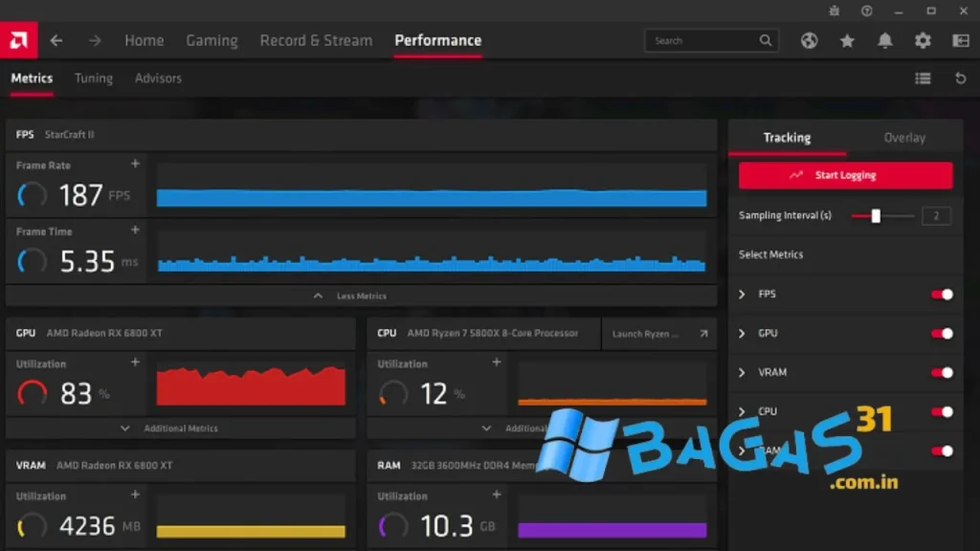Click the Start Logging button
This screenshot has height=551, width=980.
coord(846,176)
